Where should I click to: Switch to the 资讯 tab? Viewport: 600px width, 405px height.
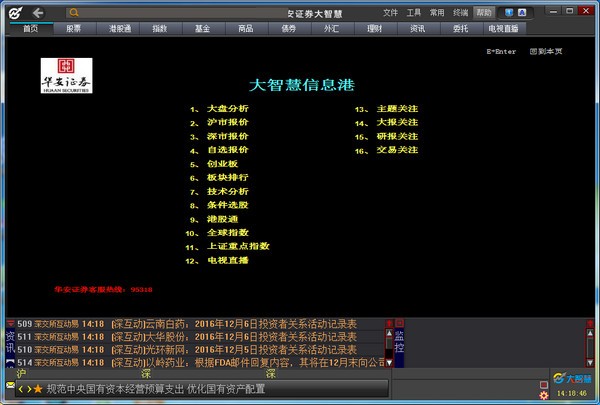tap(417, 29)
